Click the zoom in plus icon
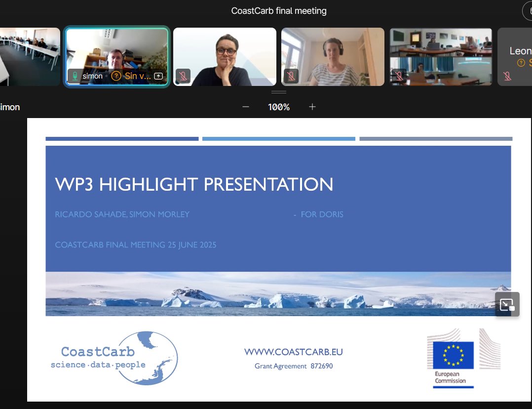The image size is (532, 409). coord(312,107)
